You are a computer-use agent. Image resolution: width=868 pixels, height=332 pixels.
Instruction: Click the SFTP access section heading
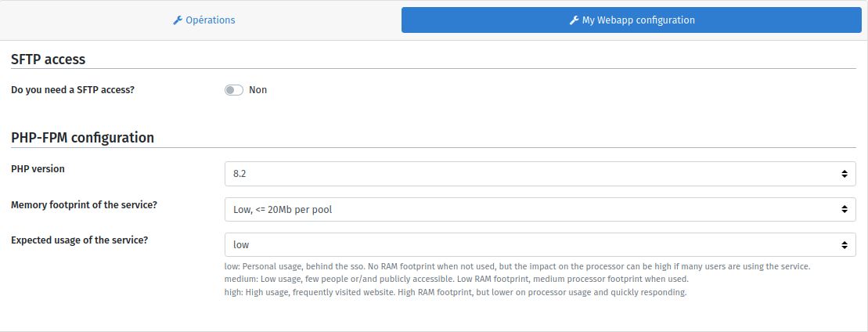click(x=48, y=60)
